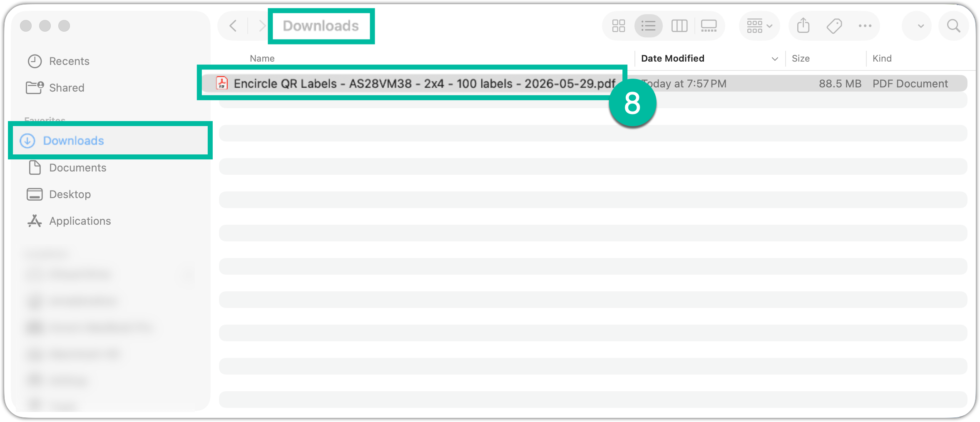This screenshot has height=422, width=980.
Task: Click the Desktop icon in sidebar
Action: pos(35,194)
